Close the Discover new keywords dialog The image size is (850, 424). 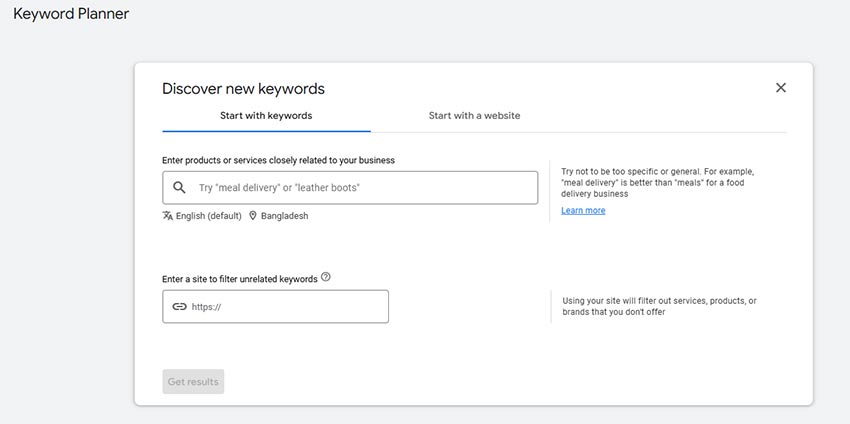[781, 88]
